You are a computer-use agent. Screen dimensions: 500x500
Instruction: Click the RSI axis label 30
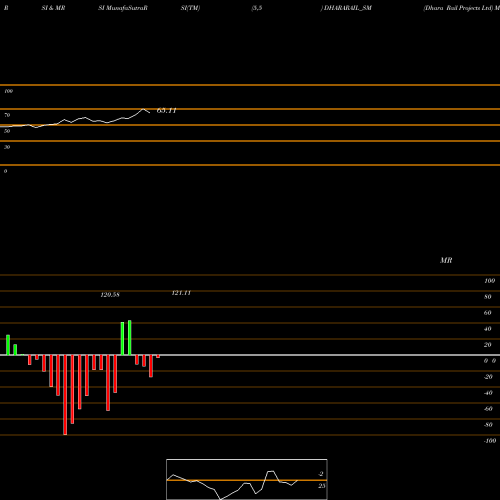[7, 147]
